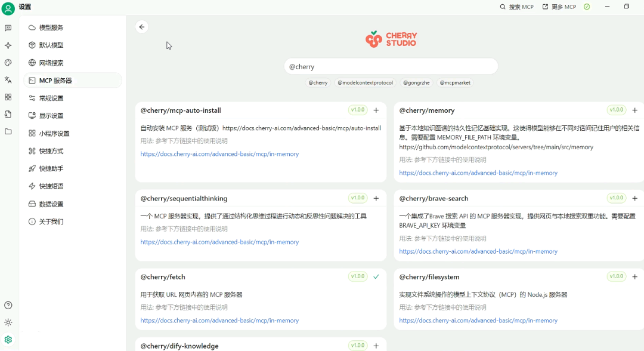Click v1.0.0 badge on dify-knowledge card
The height and width of the screenshot is (351, 644).
point(358,345)
